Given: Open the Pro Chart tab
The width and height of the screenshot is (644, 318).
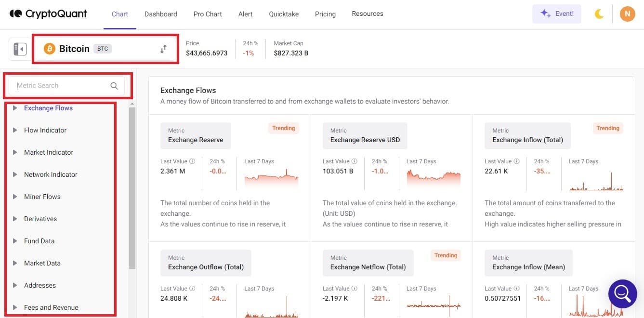Looking at the screenshot, I should [x=208, y=14].
